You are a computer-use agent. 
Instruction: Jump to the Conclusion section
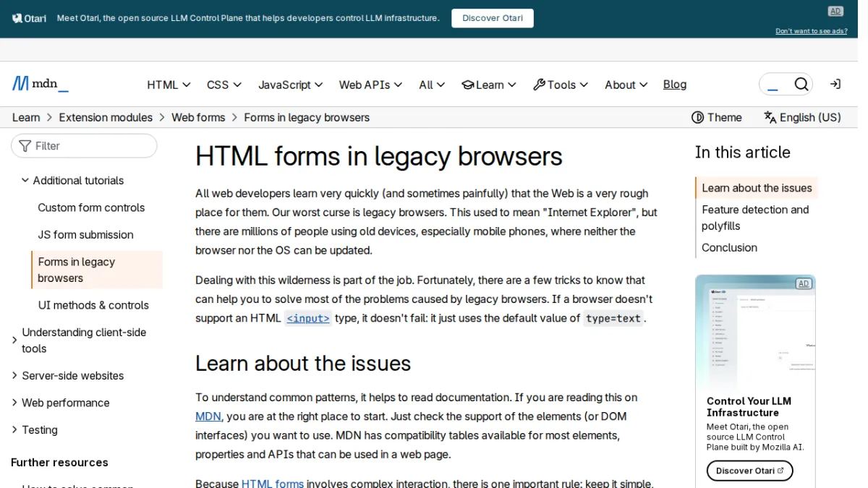[729, 247]
